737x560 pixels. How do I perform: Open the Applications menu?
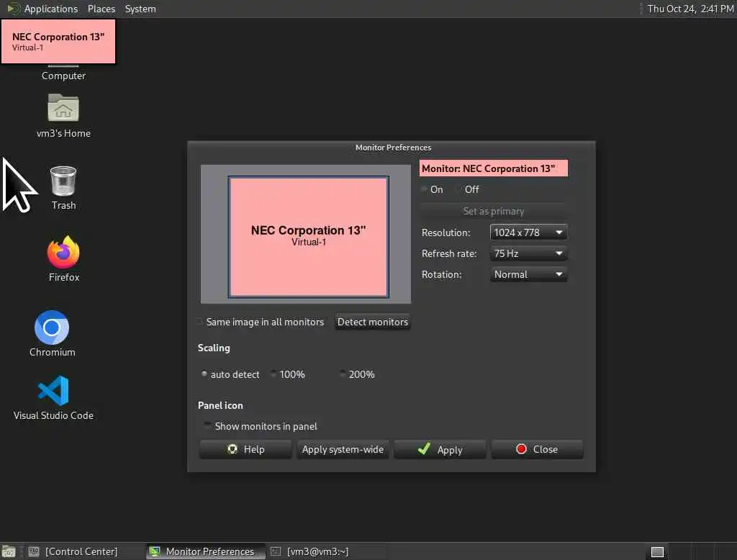pos(51,9)
